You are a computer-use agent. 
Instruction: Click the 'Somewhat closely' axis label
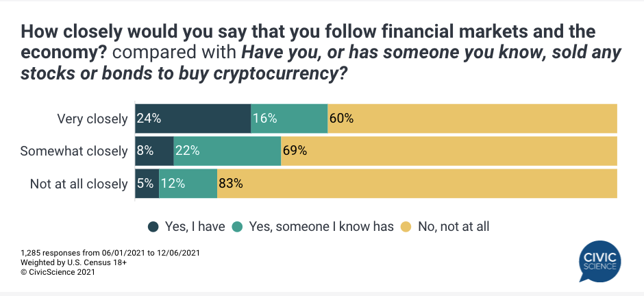click(x=74, y=151)
